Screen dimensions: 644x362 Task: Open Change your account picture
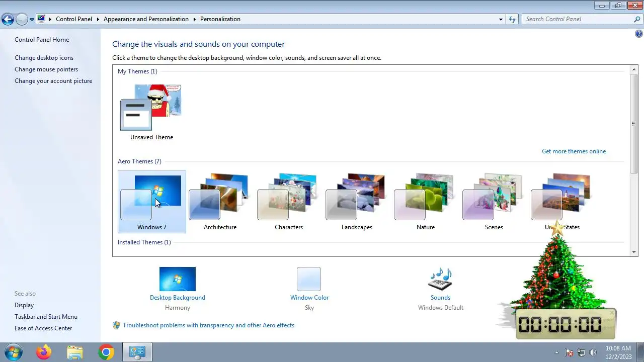pos(53,81)
